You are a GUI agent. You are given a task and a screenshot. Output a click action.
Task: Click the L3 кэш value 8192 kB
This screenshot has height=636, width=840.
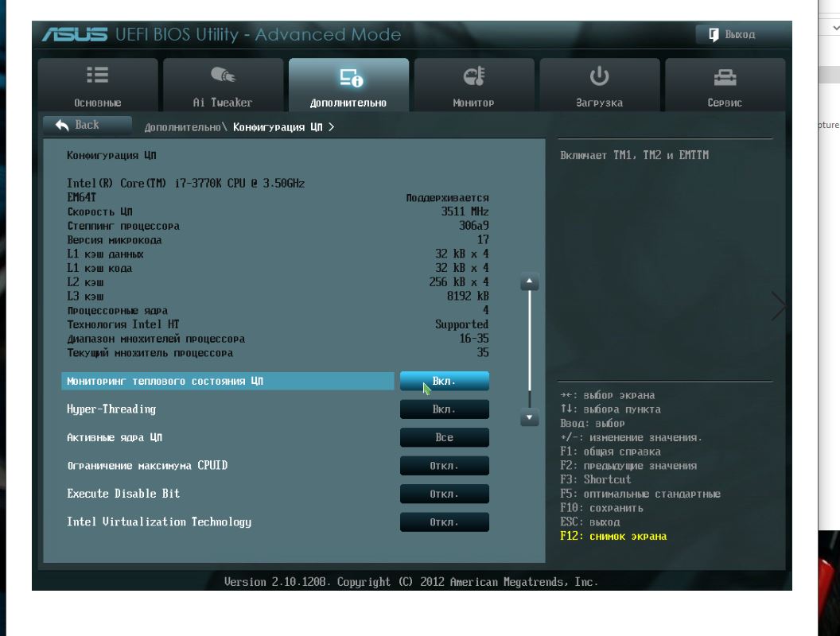tap(468, 296)
